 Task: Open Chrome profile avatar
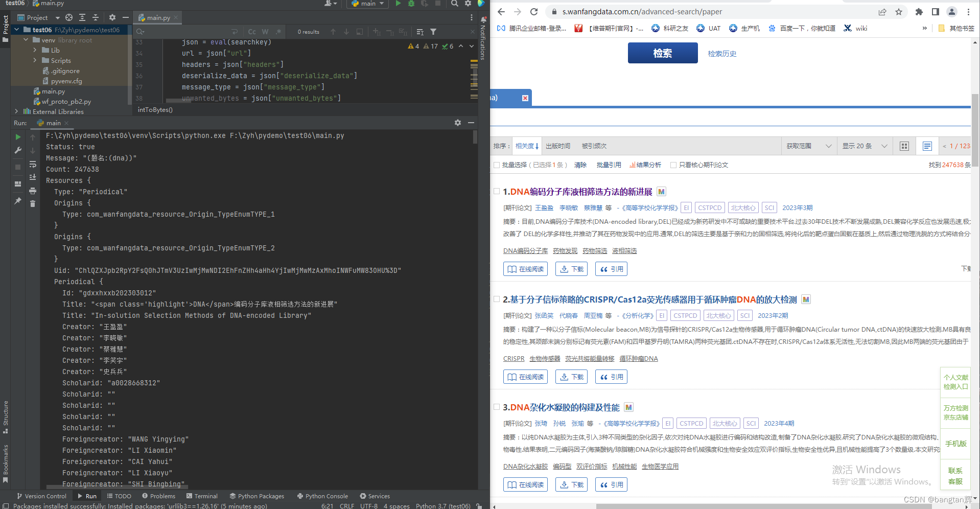click(952, 12)
